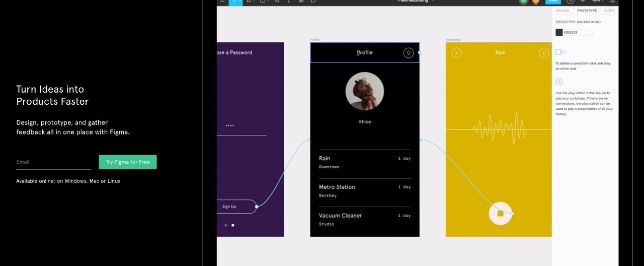The width and height of the screenshot is (644, 266).
Task: Click the Sign Up button in purple frame
Action: click(x=236, y=207)
